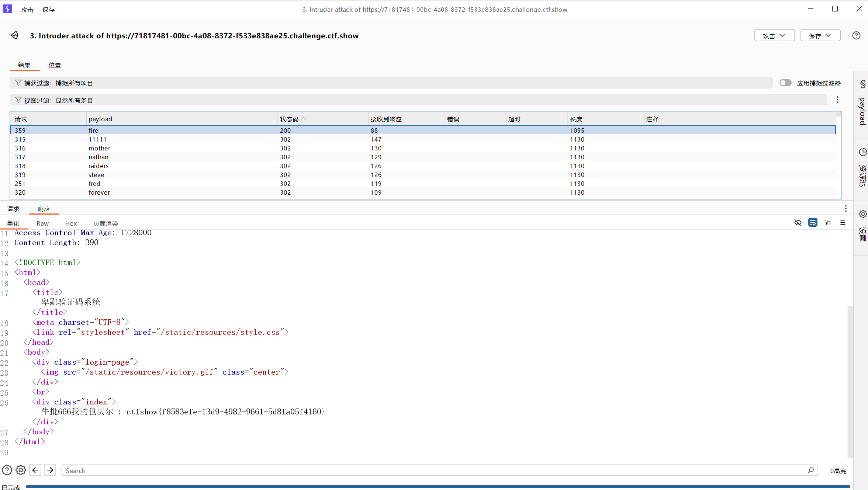Switch to the 位置 tab
Viewport: 868px width, 490px height.
pos(55,65)
